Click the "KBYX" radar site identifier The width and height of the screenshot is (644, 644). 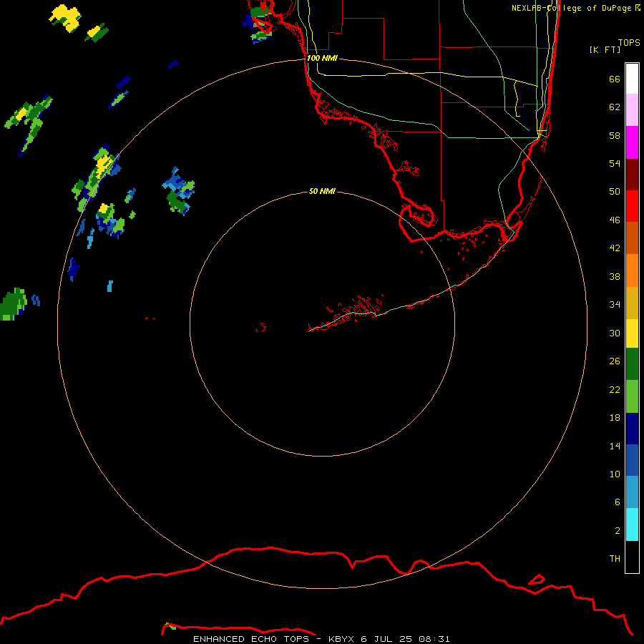[341, 639]
